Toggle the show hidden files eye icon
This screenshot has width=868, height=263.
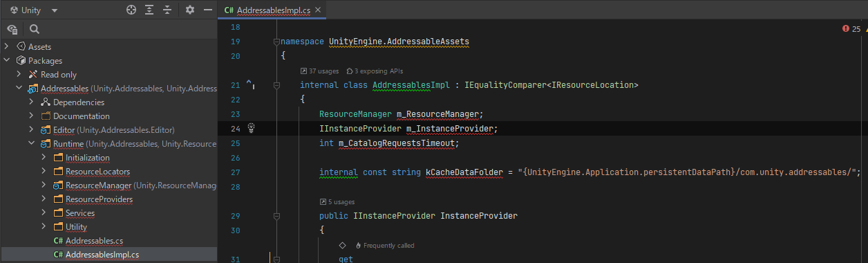(x=12, y=29)
